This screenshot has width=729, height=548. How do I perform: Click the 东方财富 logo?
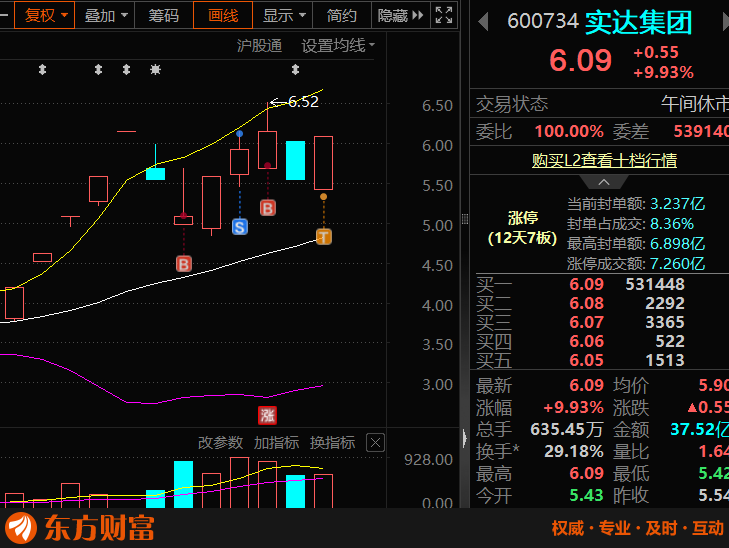(80, 528)
